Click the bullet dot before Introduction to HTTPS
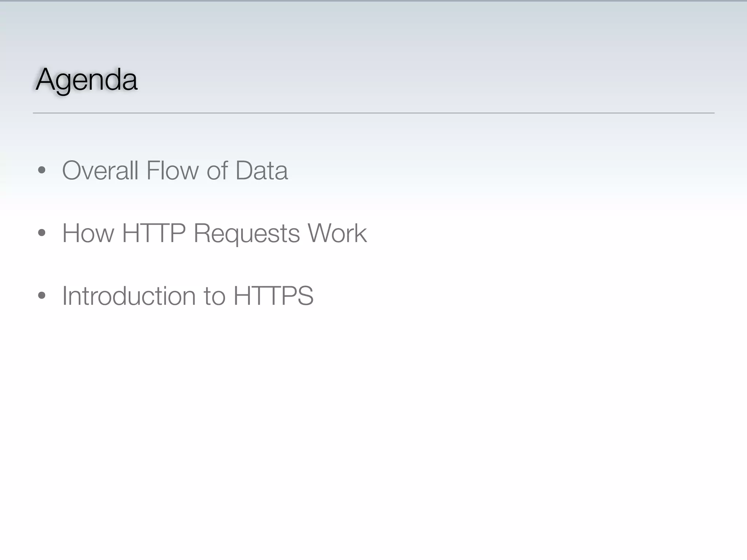Image resolution: width=747 pixels, height=560 pixels. pyautogui.click(x=42, y=295)
